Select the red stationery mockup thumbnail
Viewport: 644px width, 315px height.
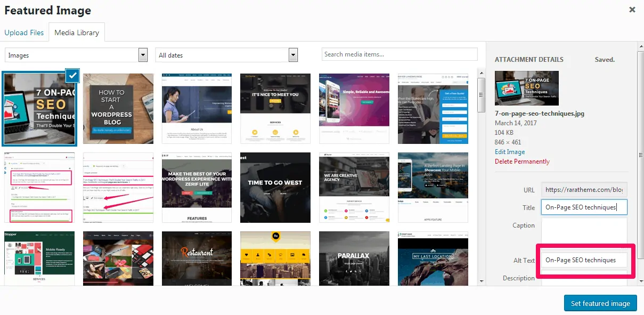118,258
